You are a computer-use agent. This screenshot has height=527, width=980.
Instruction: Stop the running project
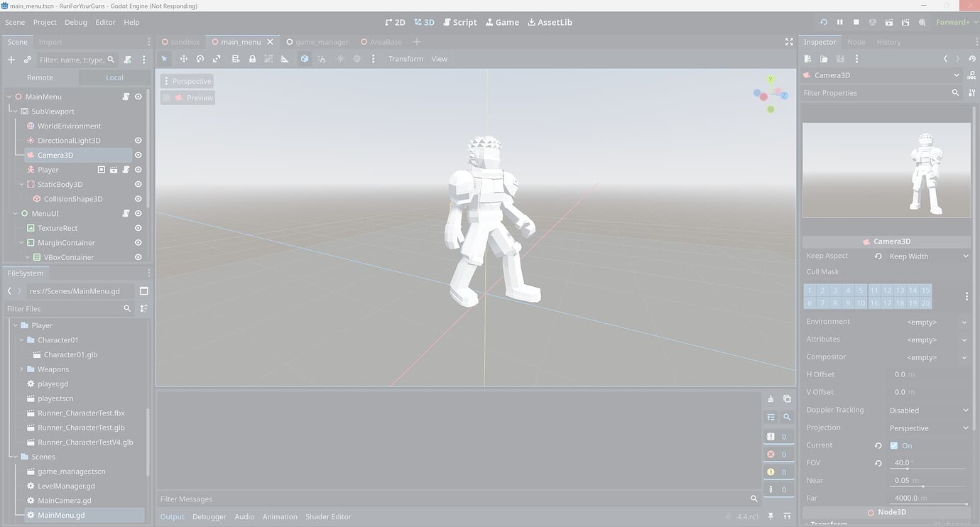(x=856, y=22)
